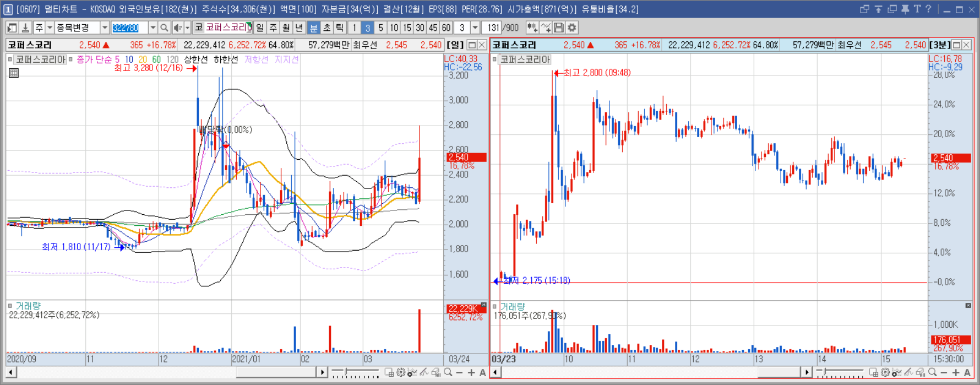Click the detach window icon in title bar

coord(864,9)
